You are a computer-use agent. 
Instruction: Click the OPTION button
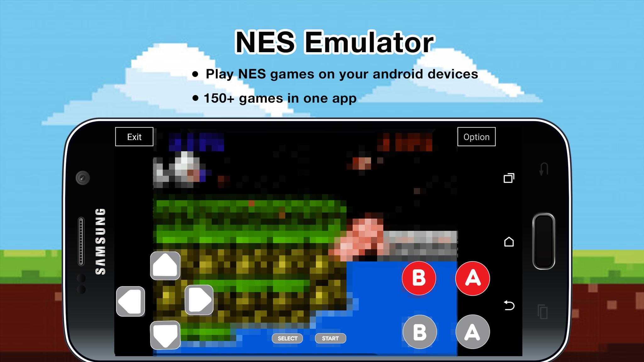tap(477, 137)
